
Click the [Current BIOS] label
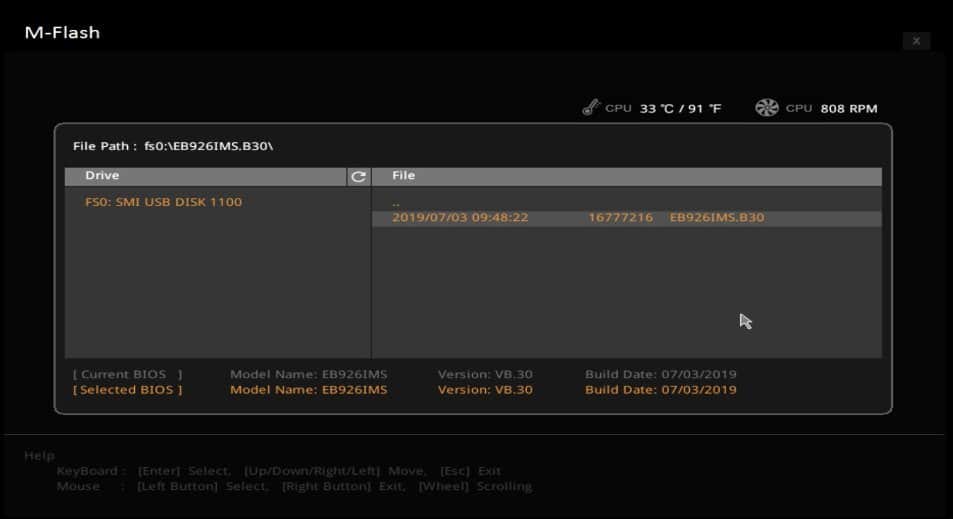[x=128, y=374]
